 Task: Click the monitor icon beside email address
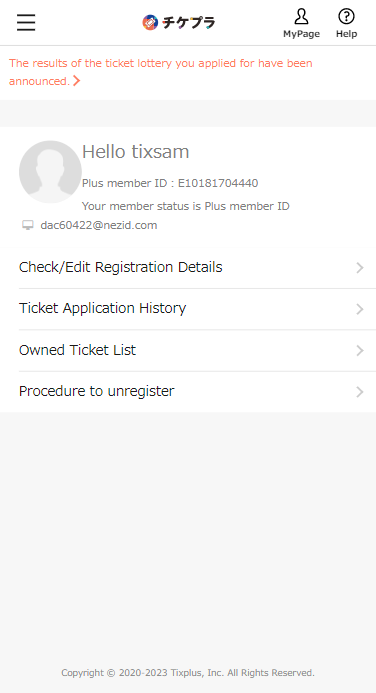pyautogui.click(x=28, y=225)
